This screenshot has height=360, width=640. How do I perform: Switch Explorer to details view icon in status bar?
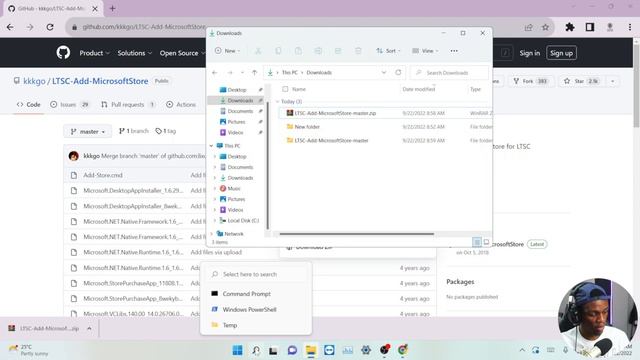pyautogui.click(x=477, y=242)
